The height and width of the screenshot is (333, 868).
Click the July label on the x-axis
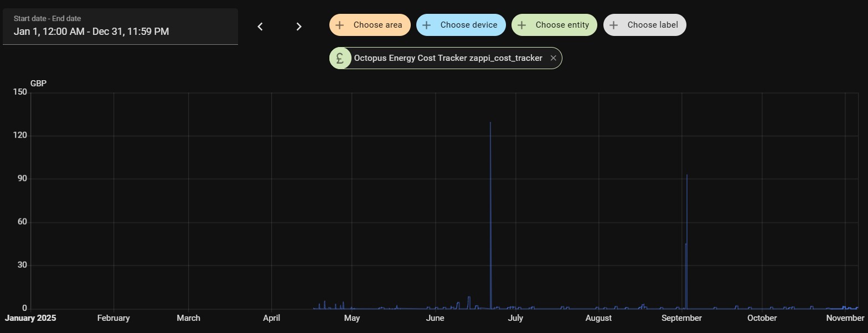pyautogui.click(x=515, y=318)
